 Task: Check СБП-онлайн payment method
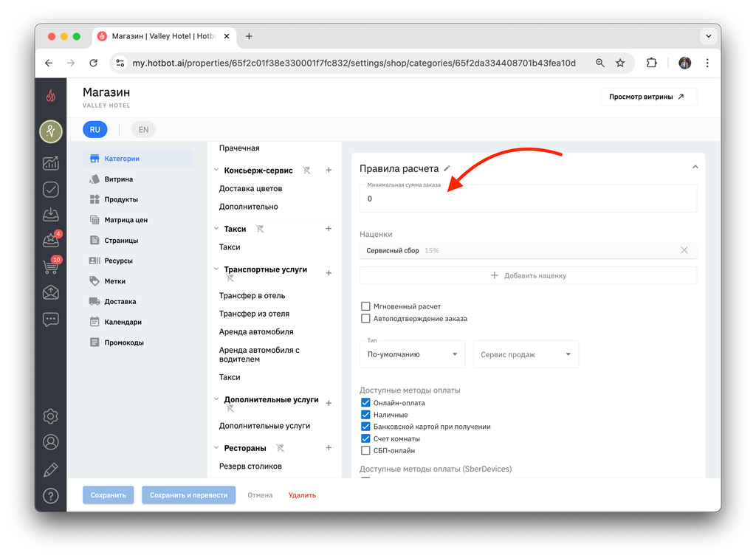(365, 450)
